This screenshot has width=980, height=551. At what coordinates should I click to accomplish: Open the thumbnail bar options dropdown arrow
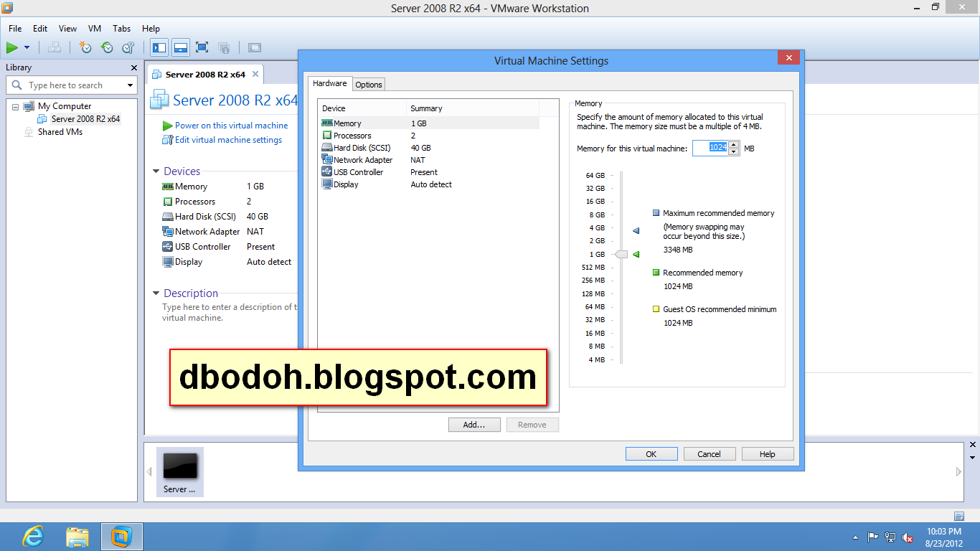coord(973,457)
